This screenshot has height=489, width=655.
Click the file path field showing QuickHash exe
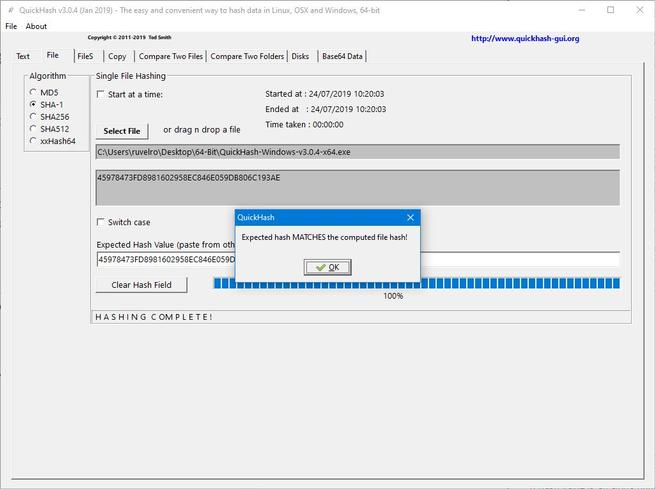tap(358, 152)
